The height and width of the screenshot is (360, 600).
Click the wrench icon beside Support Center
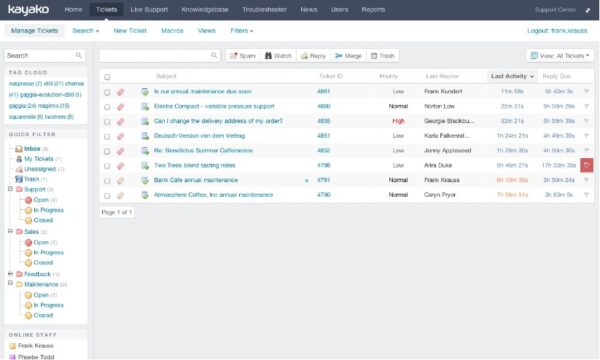[588, 10]
